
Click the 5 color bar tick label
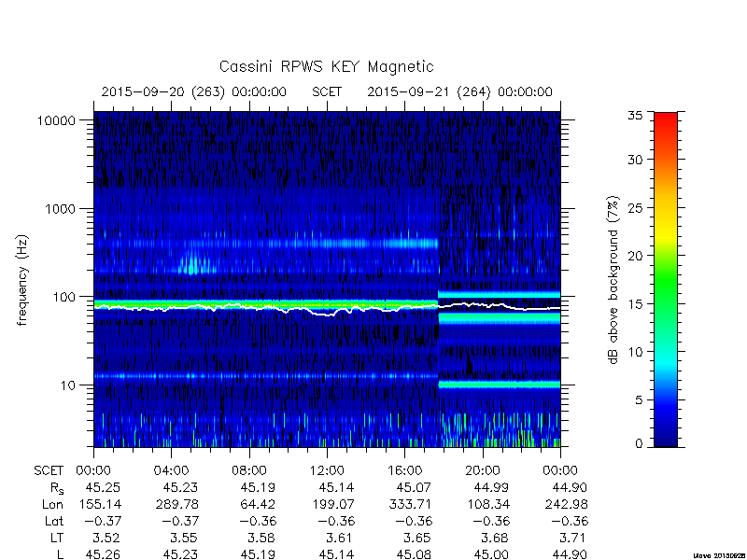tap(639, 400)
